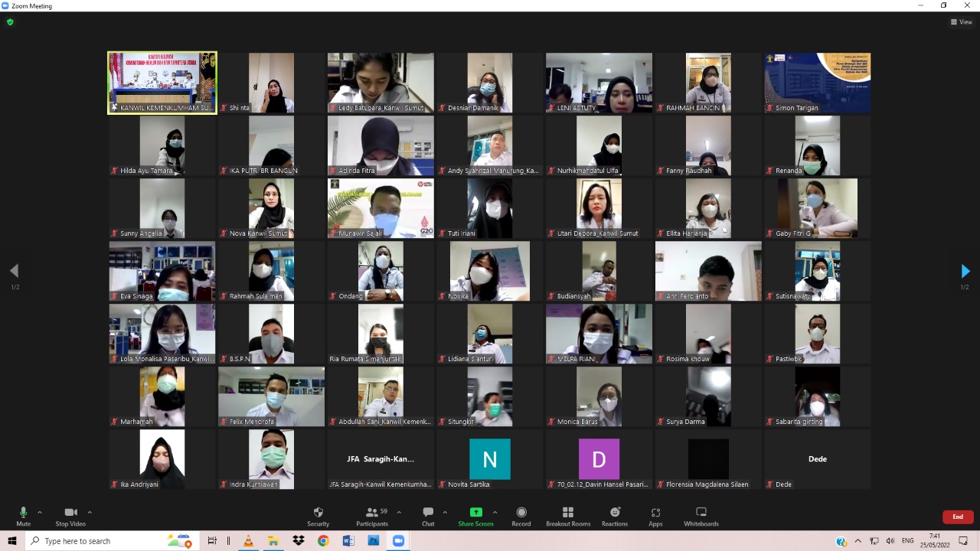Expand video options arrow next to Stop Video
This screenshot has width=980, height=551.
[x=90, y=512]
